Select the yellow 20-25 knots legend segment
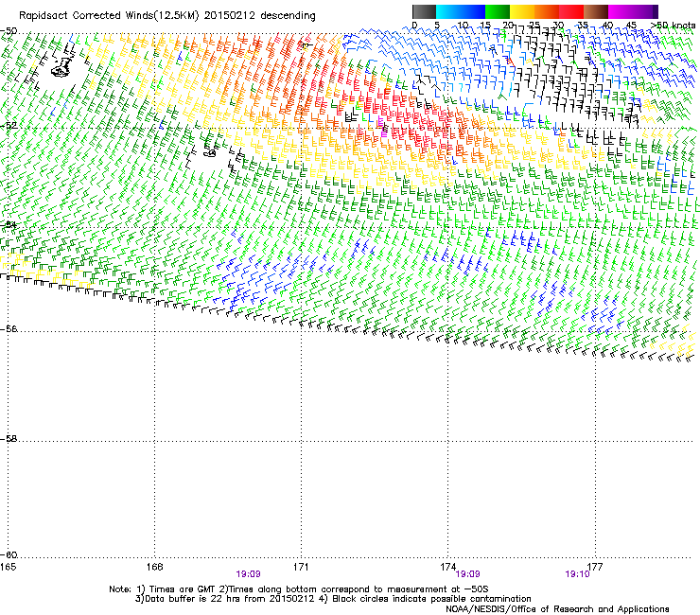This screenshot has height=615, width=700. [522, 11]
